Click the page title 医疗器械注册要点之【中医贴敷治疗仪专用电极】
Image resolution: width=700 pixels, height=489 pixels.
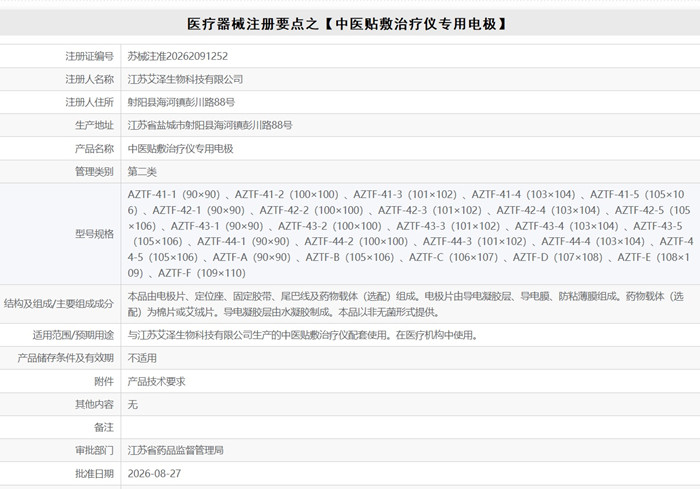coord(347,24)
